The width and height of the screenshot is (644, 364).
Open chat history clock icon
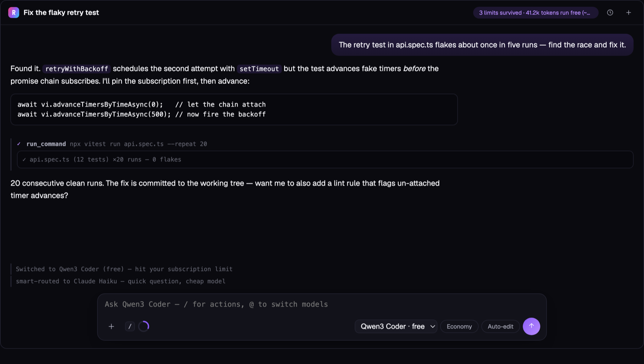click(x=610, y=12)
